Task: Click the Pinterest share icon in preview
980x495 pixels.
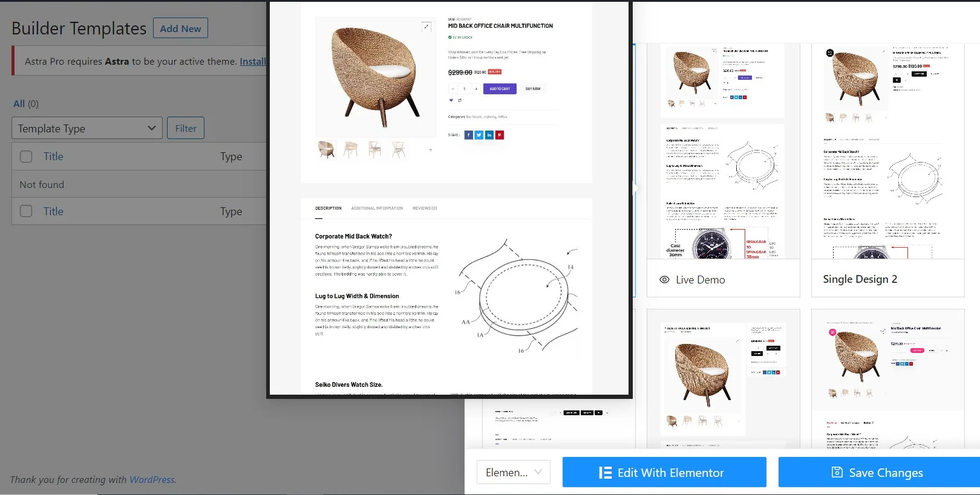Action: 500,135
